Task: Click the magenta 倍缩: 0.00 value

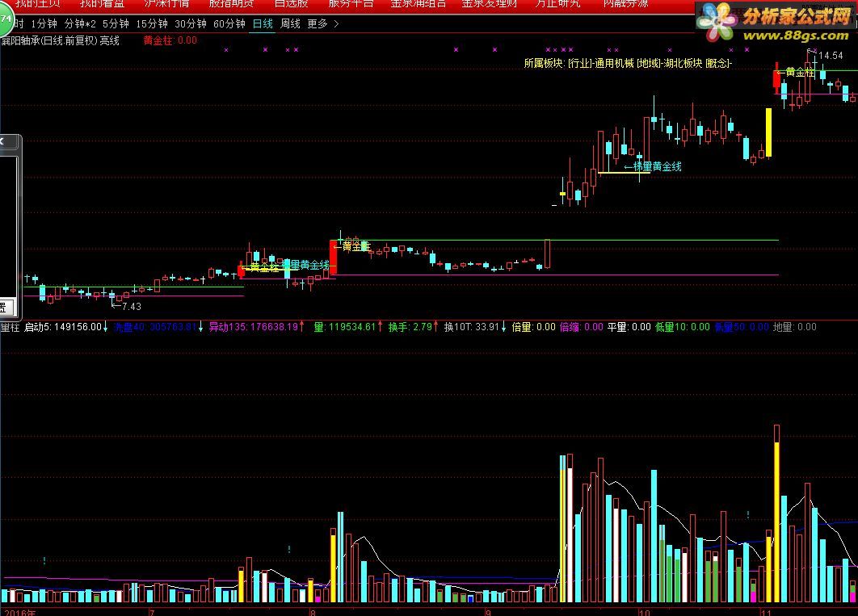Action: coord(581,327)
